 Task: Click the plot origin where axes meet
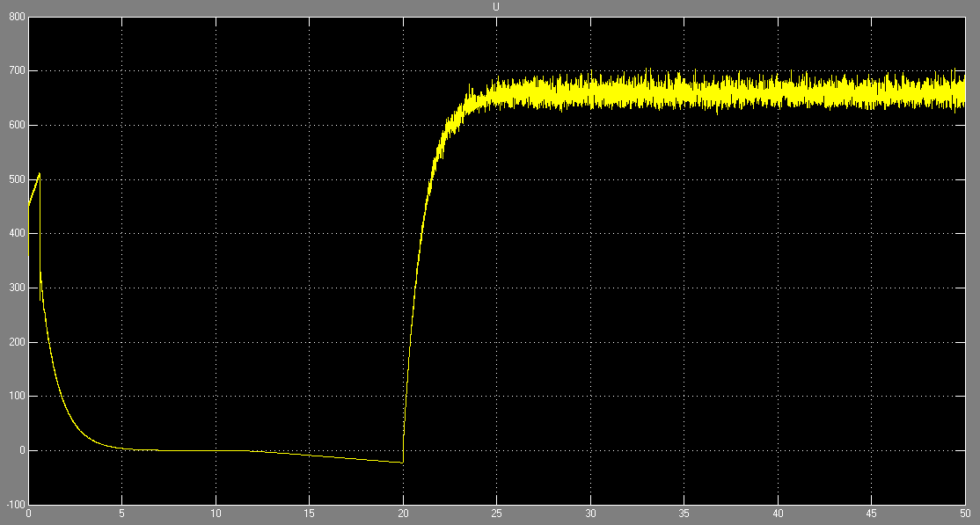[x=27, y=507]
